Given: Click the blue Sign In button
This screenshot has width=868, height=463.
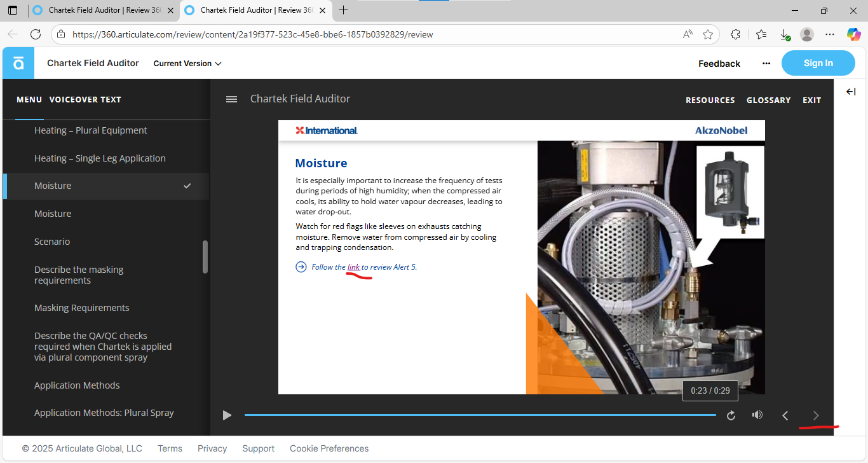Looking at the screenshot, I should [x=818, y=63].
